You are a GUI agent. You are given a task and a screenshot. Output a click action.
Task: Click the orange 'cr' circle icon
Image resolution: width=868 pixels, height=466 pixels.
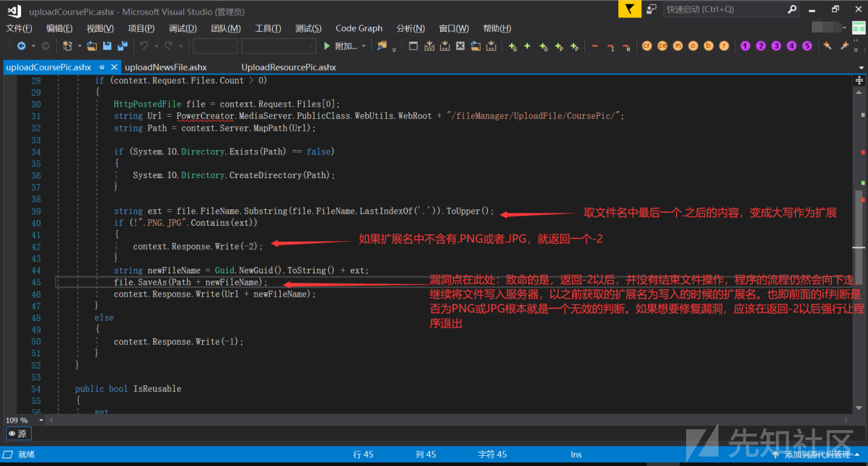click(646, 46)
